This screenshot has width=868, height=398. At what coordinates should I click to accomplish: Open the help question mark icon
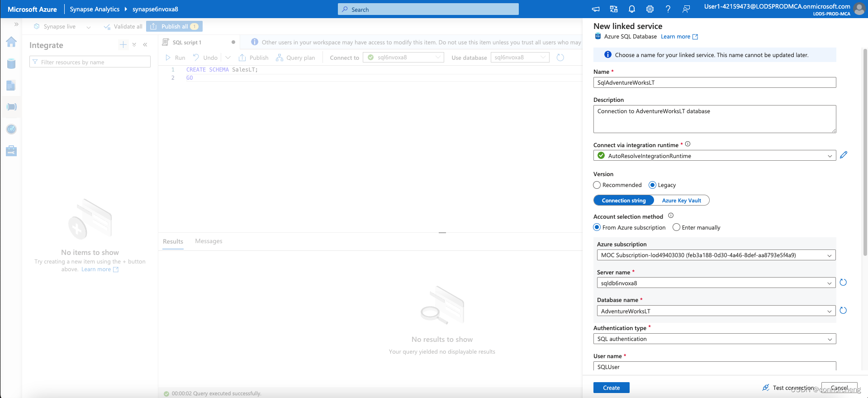pyautogui.click(x=668, y=9)
